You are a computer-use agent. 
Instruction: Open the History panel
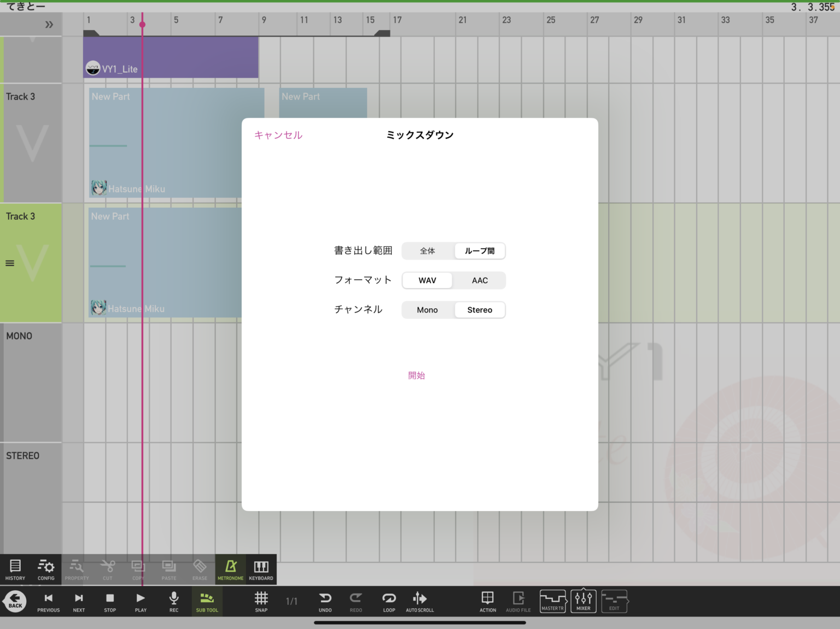[14, 569]
